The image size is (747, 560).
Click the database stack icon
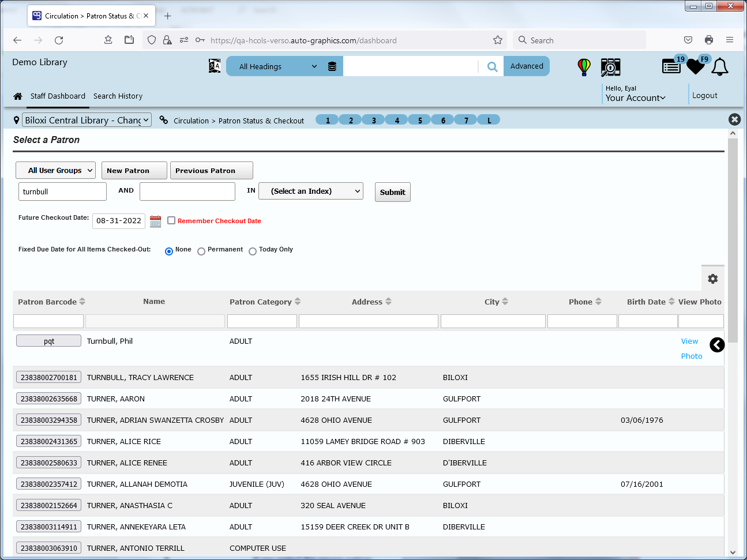pyautogui.click(x=332, y=66)
